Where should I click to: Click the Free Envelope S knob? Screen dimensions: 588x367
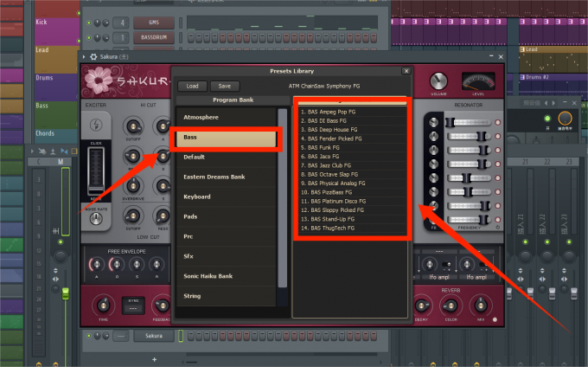pos(137,265)
